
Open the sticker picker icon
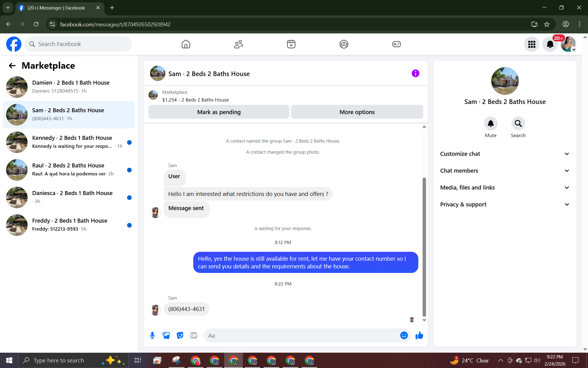(x=180, y=335)
